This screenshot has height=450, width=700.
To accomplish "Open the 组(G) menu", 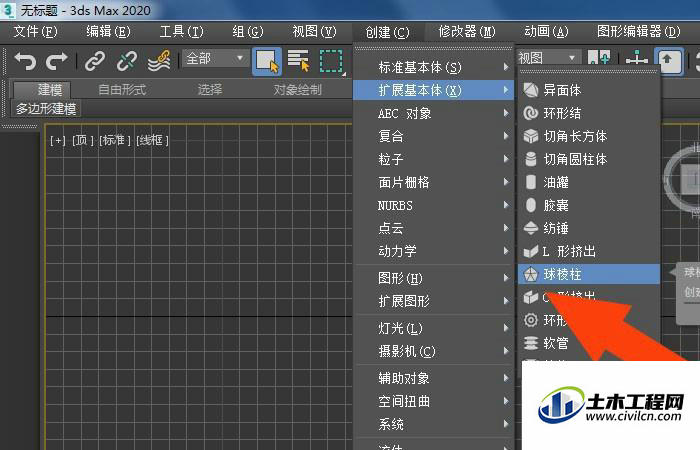I will [x=248, y=32].
